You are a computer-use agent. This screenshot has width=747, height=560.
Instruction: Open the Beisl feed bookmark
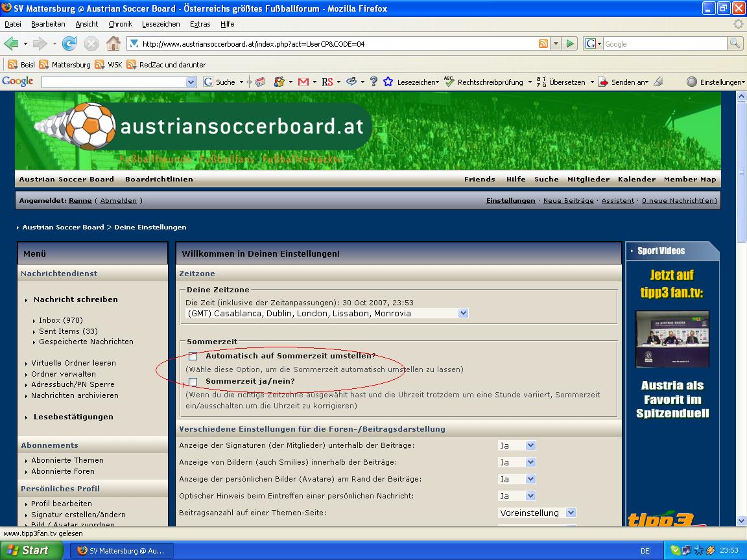[x=21, y=65]
